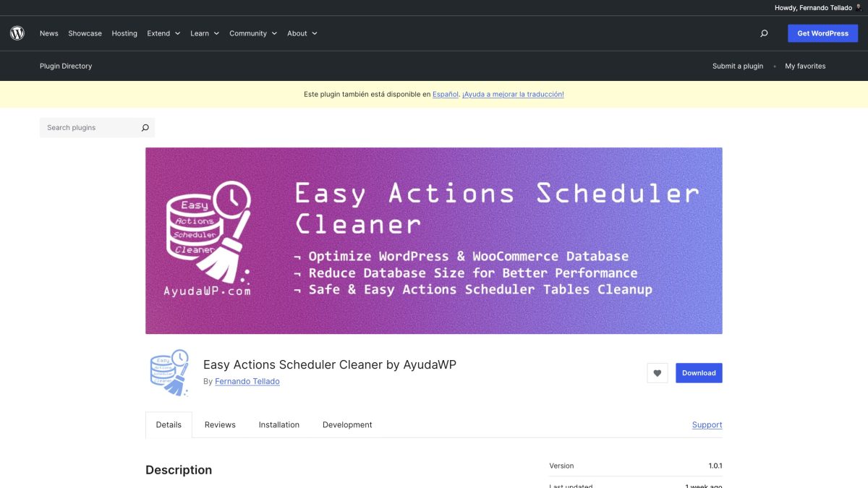The image size is (868, 488).
Task: Open the notifications bell in the admin bar
Action: click(x=859, y=7)
